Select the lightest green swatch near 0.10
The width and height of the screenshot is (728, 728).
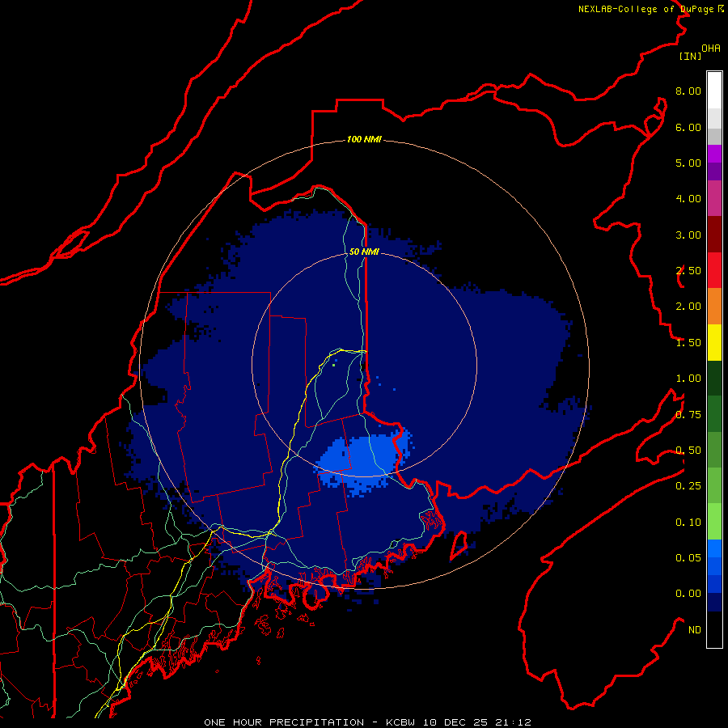[x=714, y=522]
